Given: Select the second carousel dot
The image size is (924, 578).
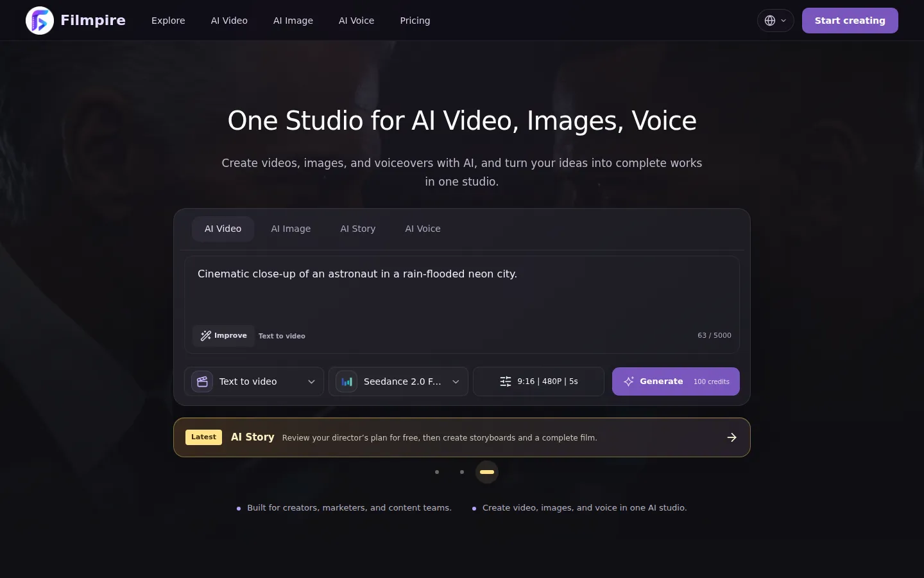Looking at the screenshot, I should coord(462,472).
